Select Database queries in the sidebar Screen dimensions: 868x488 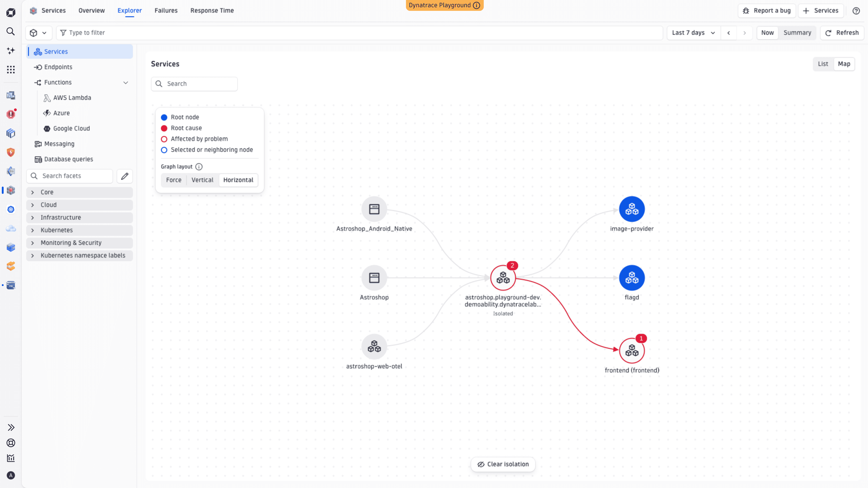(80, 159)
